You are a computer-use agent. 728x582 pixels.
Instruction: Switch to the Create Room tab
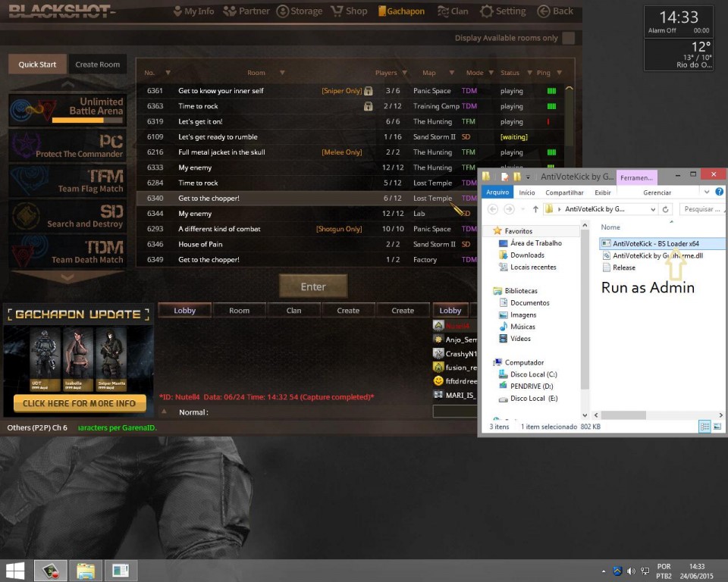click(x=97, y=64)
